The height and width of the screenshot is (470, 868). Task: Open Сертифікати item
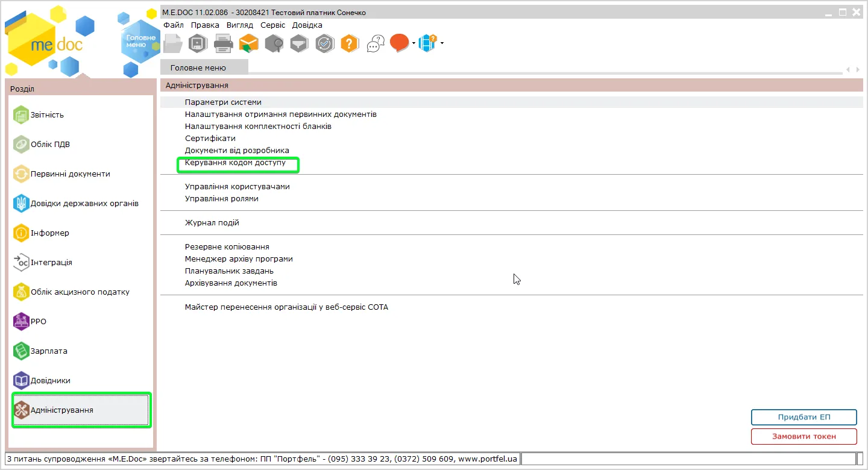[x=210, y=139]
